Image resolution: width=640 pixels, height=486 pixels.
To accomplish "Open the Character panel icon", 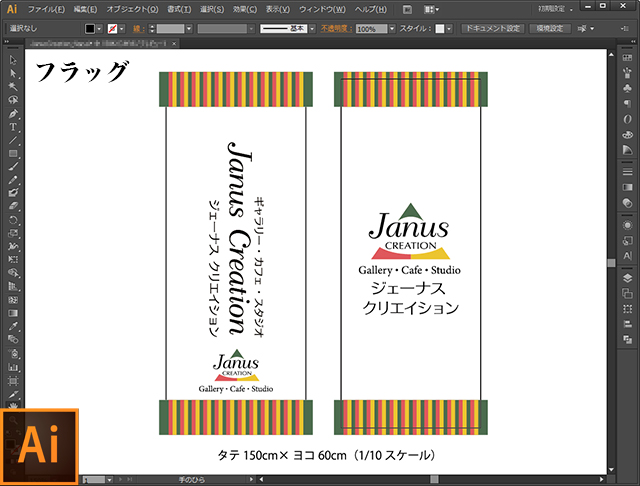I will click(x=627, y=256).
